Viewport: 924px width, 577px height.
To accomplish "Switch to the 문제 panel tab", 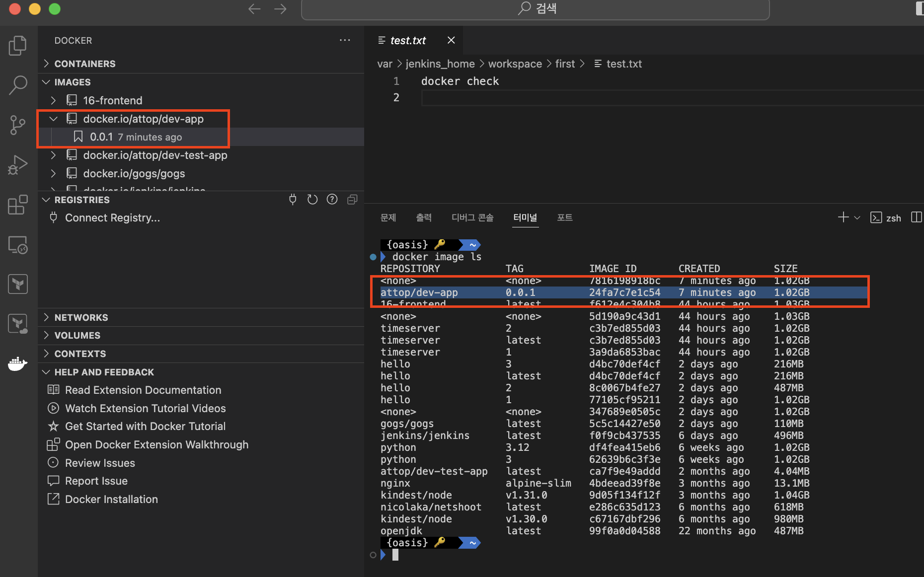I will [388, 217].
